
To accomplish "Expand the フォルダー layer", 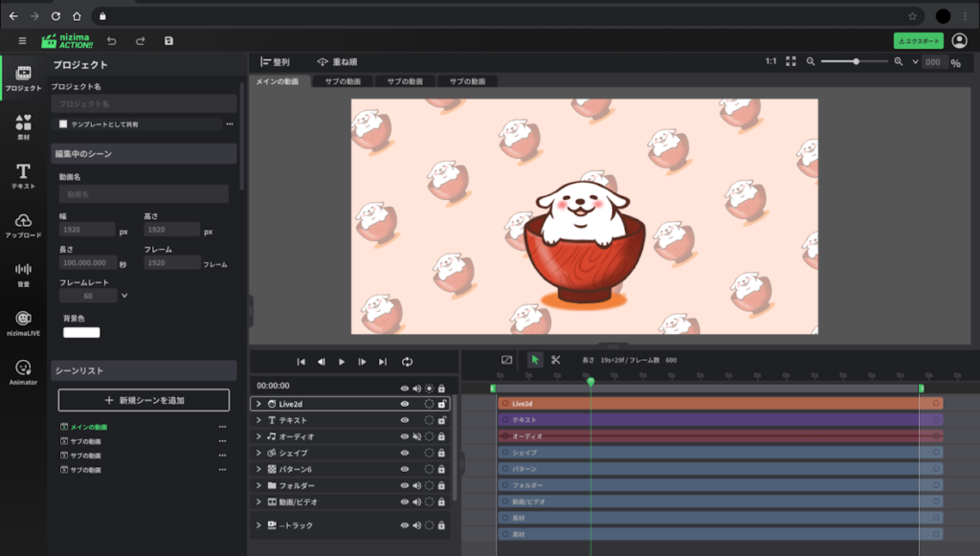I will pos(258,485).
